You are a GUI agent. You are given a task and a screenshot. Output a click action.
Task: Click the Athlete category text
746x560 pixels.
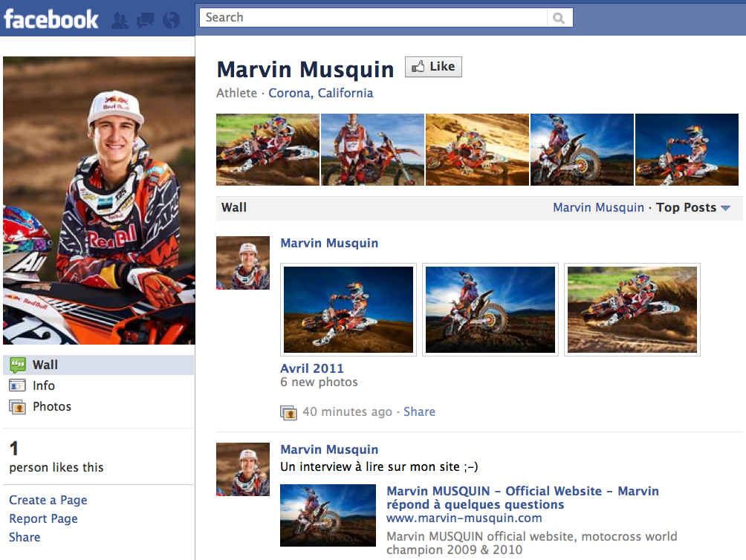pos(236,93)
